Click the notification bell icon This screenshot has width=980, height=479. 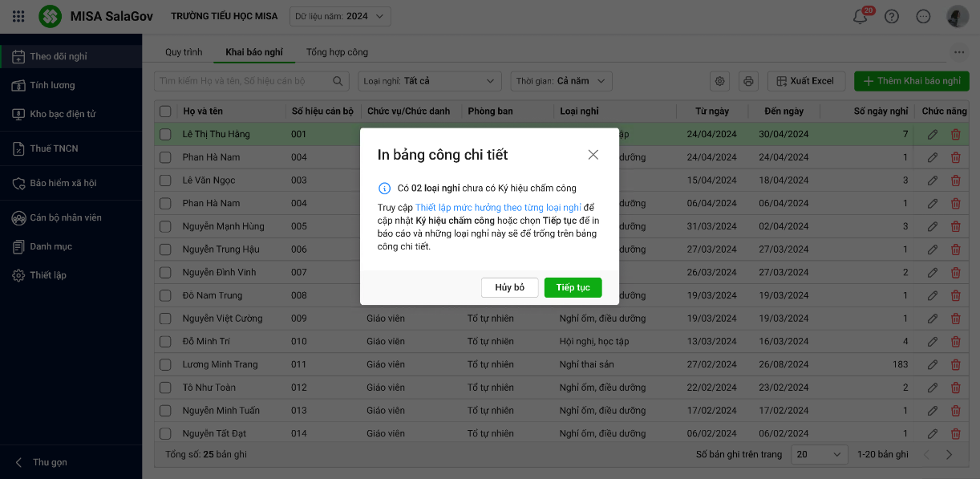(x=861, y=17)
